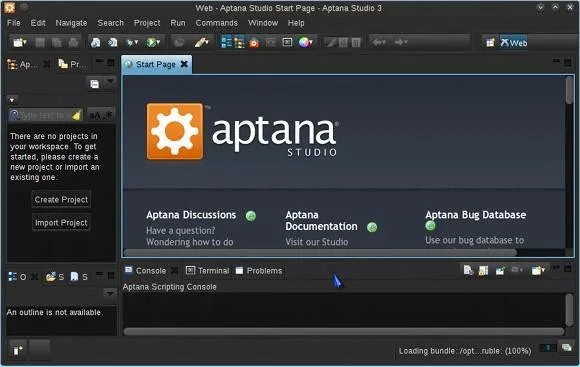Open the File menu

pos(14,23)
